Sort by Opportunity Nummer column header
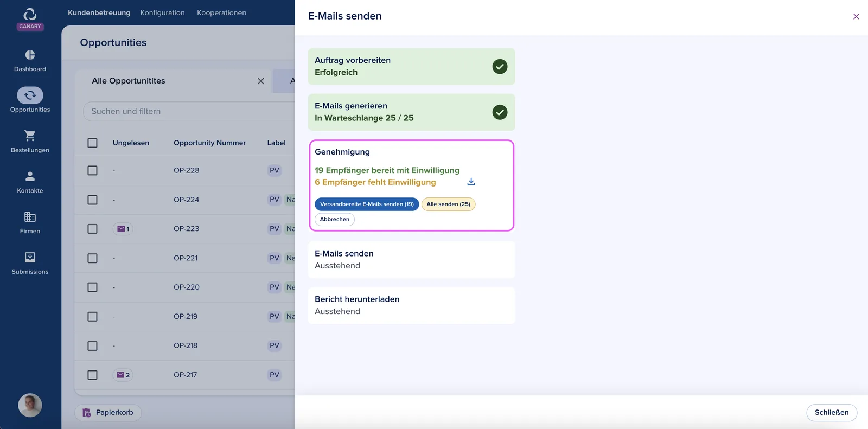868x429 pixels. [x=209, y=143]
